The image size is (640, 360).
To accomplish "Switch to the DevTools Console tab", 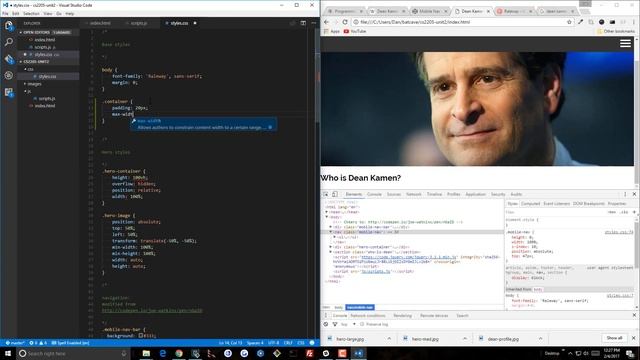I will click(x=374, y=194).
